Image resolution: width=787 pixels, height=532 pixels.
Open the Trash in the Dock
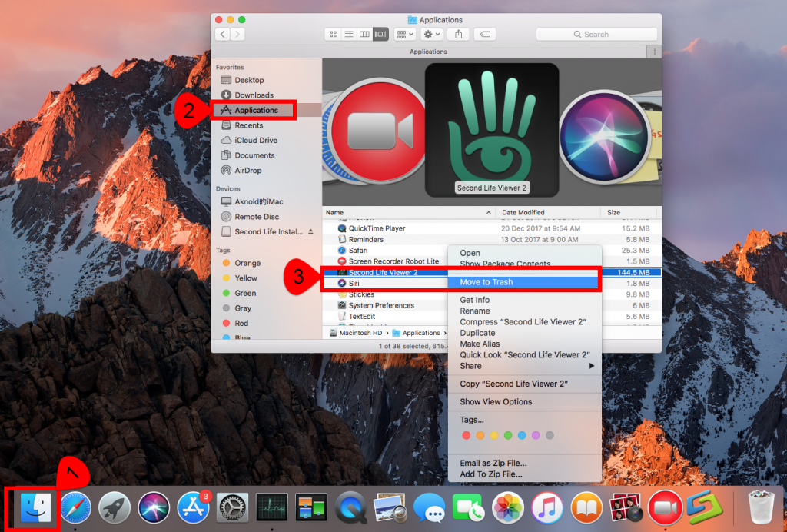click(759, 508)
